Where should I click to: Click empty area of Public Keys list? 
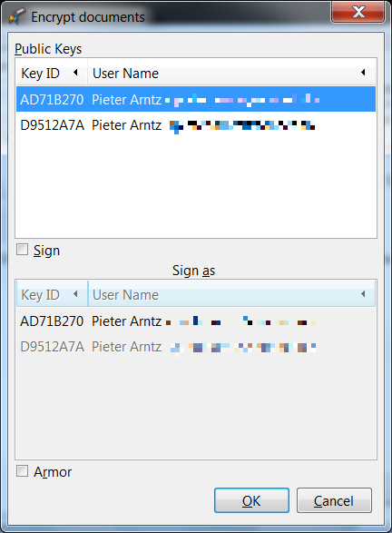196,187
